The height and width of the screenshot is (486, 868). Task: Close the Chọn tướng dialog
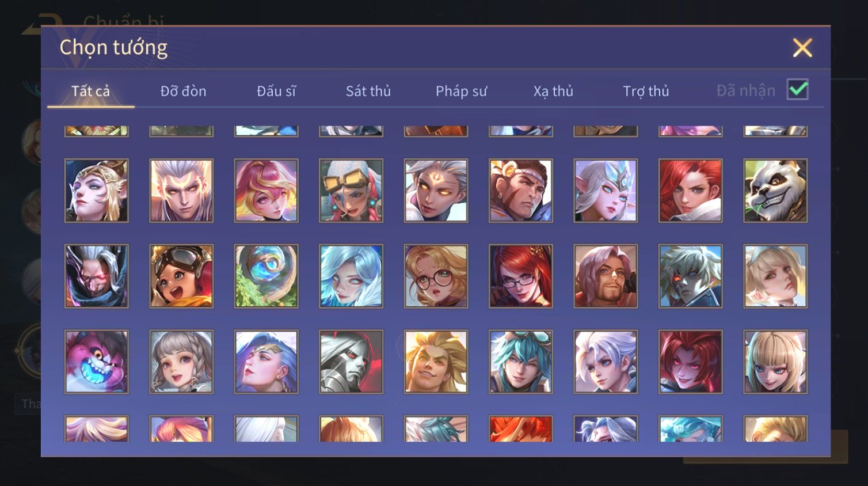[x=802, y=48]
